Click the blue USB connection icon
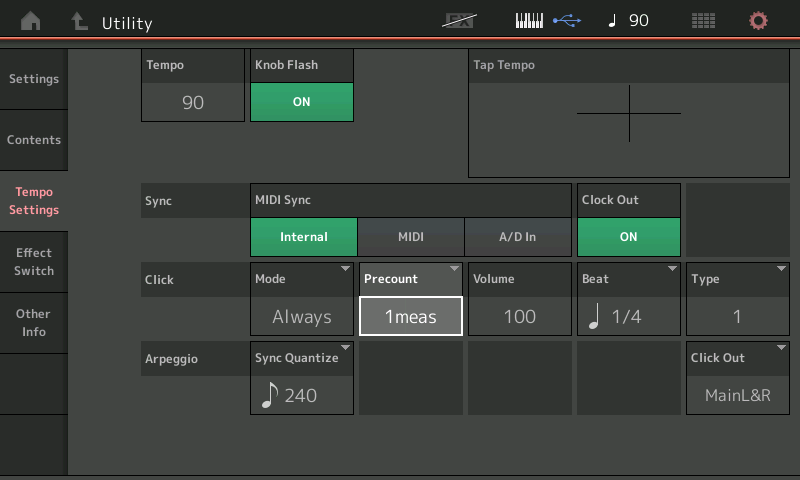Viewport: 800px width, 480px height. 567,20
